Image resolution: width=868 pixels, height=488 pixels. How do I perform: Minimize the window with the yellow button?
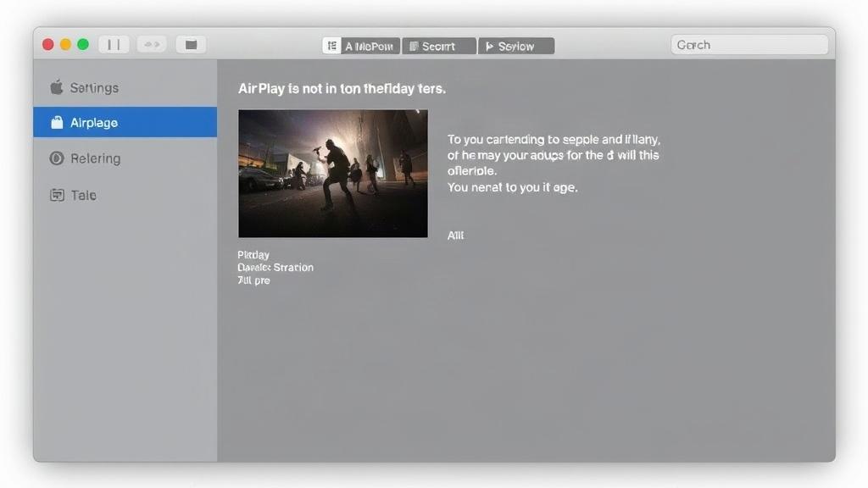(65, 44)
